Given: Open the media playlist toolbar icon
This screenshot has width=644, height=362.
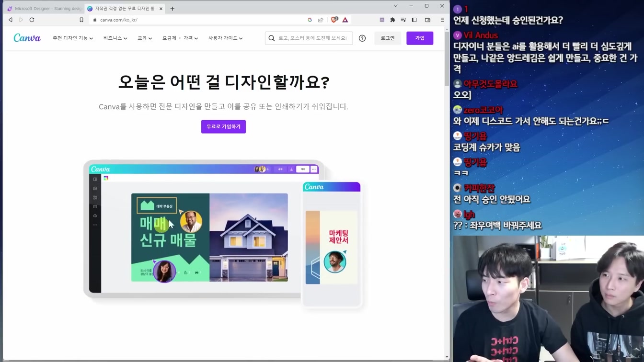Looking at the screenshot, I should (x=403, y=20).
